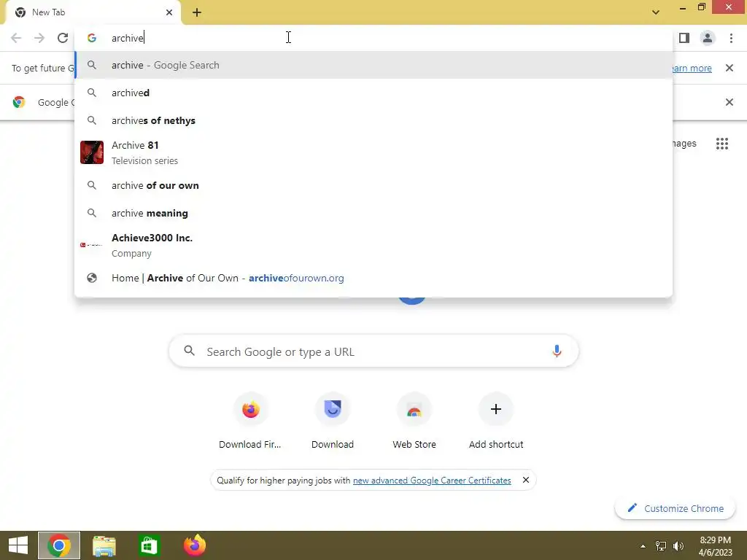Select archive meaning suggestion
This screenshot has width=747, height=560.
pyautogui.click(x=374, y=213)
